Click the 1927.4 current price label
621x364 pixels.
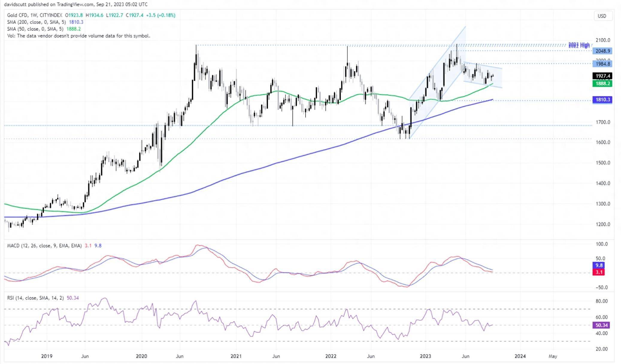pyautogui.click(x=602, y=76)
